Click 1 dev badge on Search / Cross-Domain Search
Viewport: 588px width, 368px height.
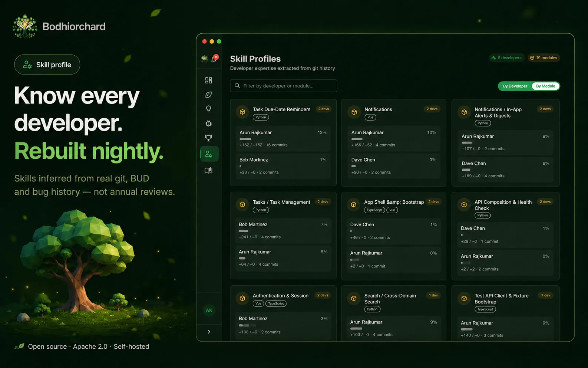pos(433,295)
